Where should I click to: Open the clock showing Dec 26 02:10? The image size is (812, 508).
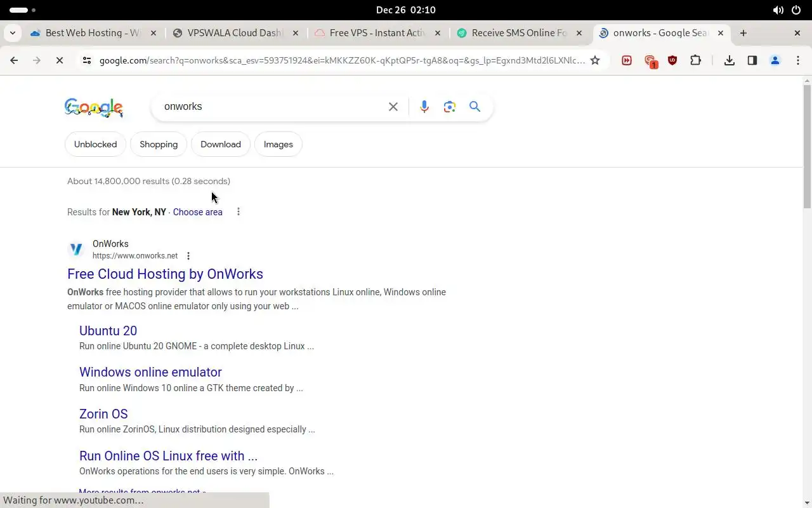tap(406, 10)
